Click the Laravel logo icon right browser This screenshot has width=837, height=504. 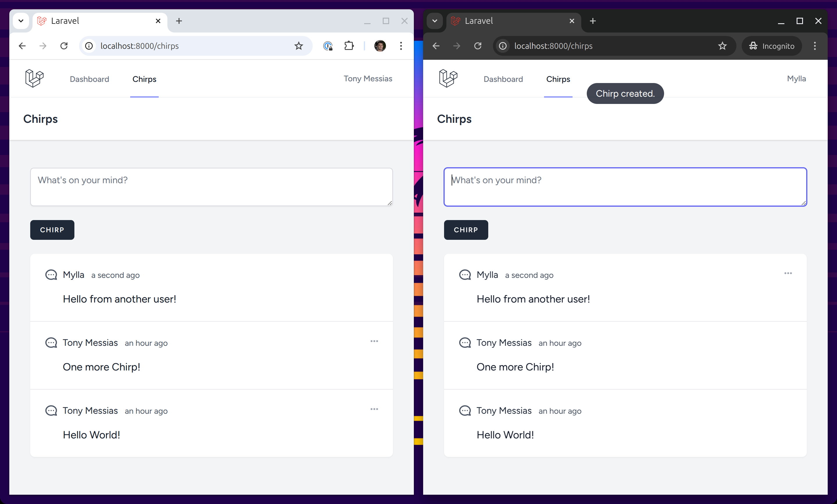click(448, 78)
